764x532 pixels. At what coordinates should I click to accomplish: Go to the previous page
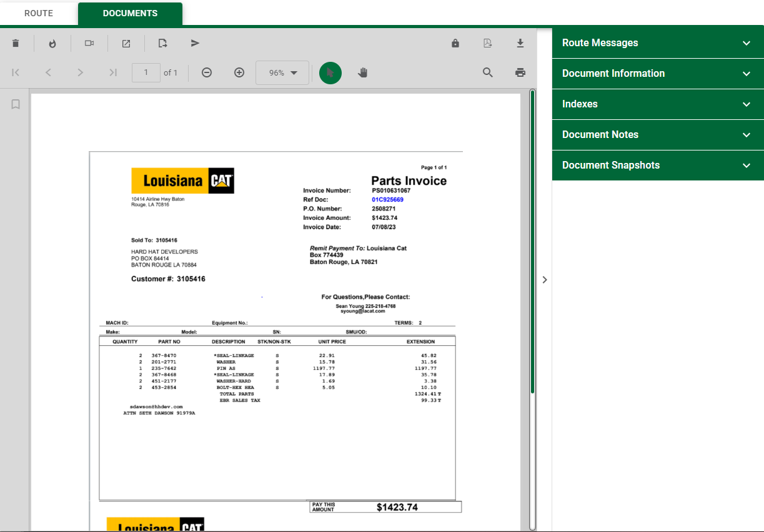click(x=48, y=72)
